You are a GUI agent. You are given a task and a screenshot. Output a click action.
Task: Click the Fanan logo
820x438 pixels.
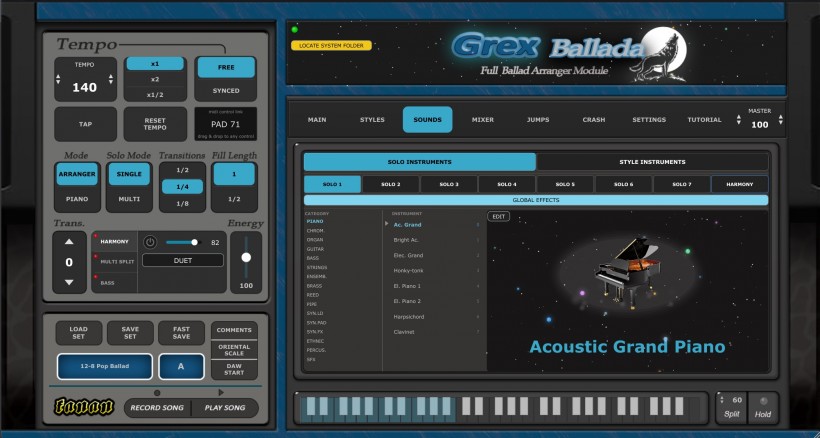[84, 407]
